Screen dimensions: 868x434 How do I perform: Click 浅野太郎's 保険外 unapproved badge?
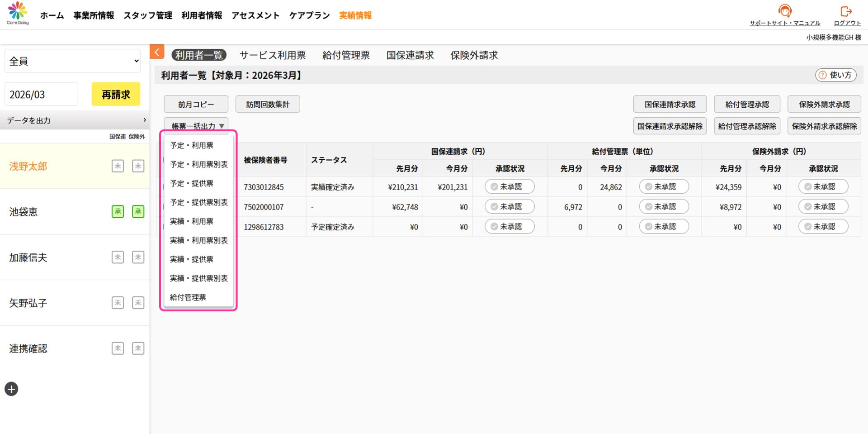[138, 166]
